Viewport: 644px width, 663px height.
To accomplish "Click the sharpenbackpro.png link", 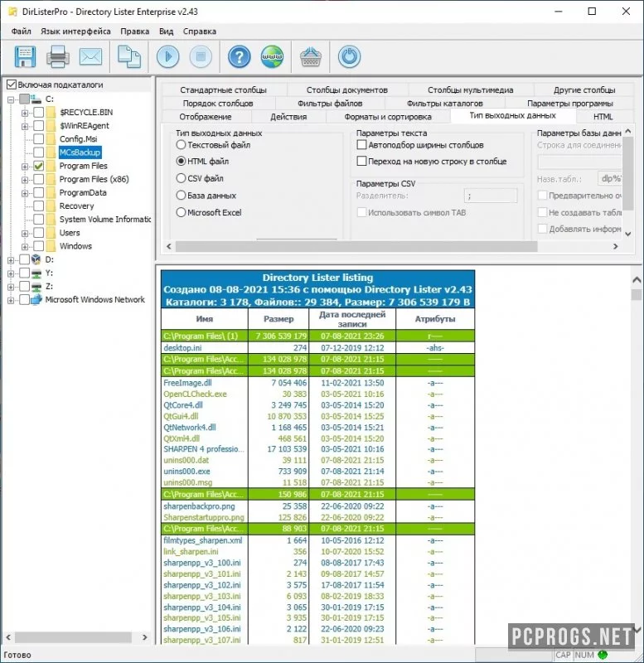I will pyautogui.click(x=199, y=506).
